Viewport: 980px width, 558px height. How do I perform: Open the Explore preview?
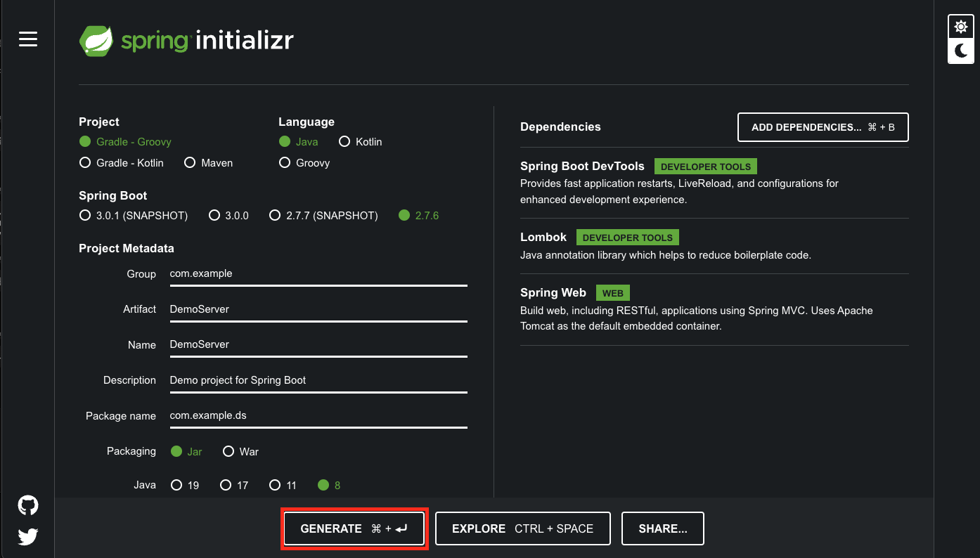pos(523,528)
